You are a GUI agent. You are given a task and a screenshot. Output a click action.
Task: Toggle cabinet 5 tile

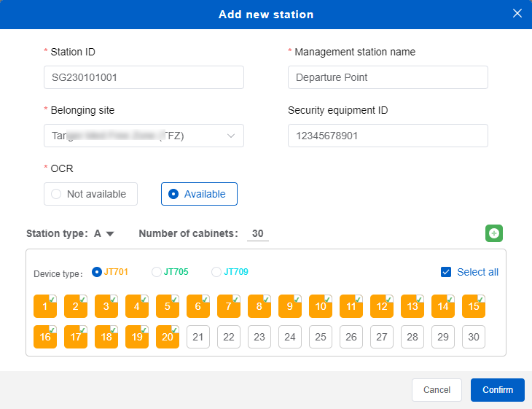click(x=168, y=306)
